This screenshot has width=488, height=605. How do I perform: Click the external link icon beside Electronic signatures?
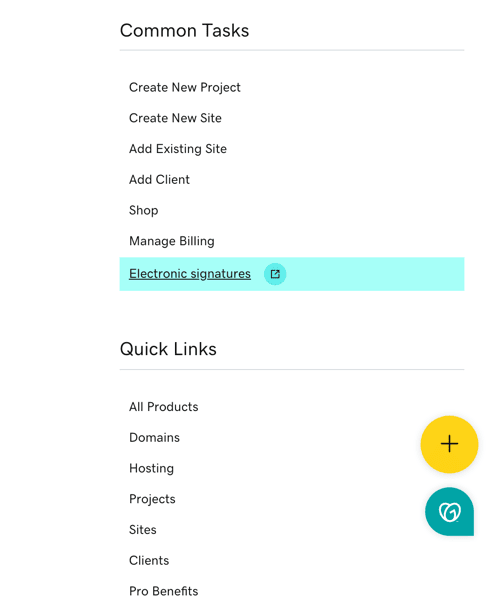click(275, 274)
